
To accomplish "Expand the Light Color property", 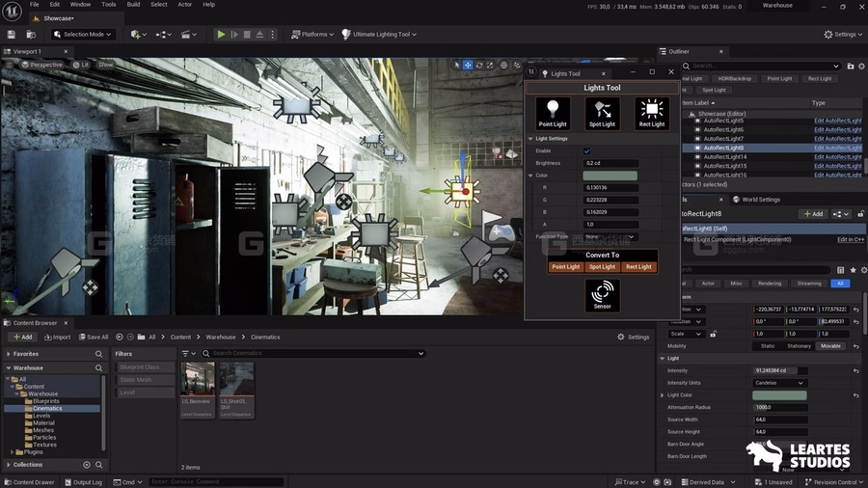I will coord(663,395).
